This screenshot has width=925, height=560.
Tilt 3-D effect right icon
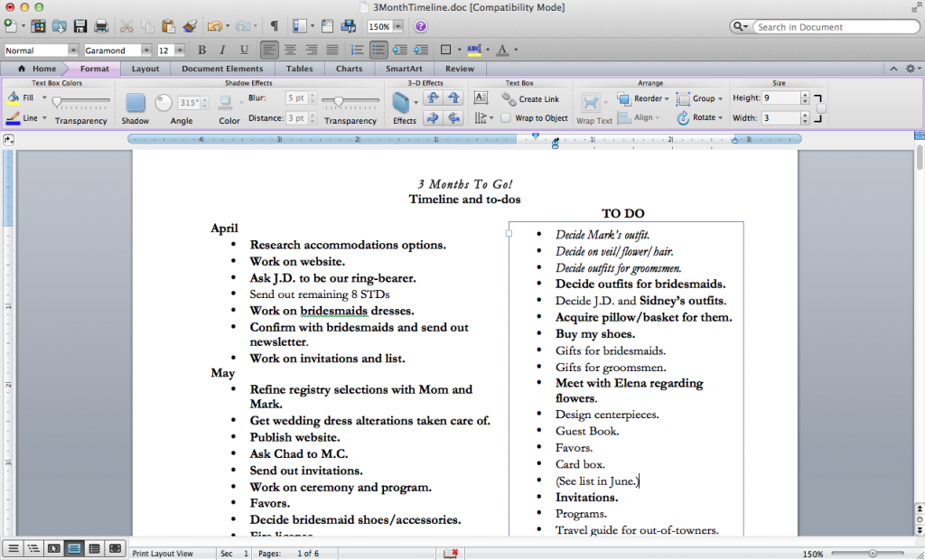click(453, 117)
